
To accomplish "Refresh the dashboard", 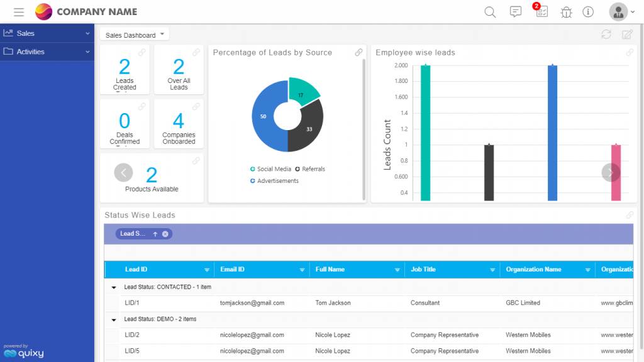I will coord(606,35).
